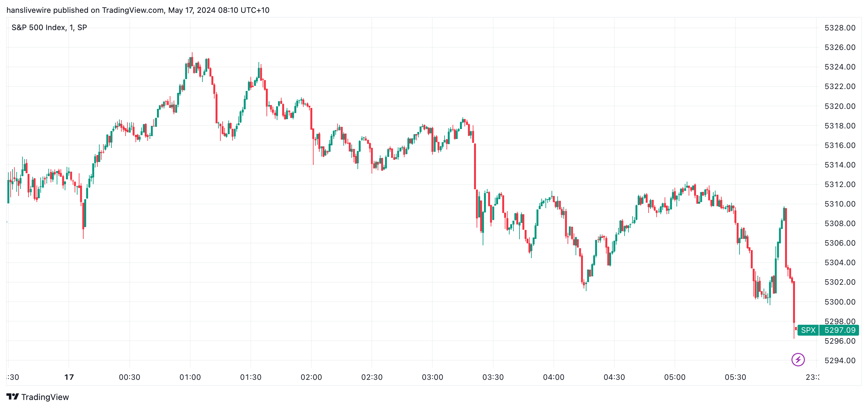This screenshot has height=408, width=868.
Task: Select the 5320.00 price scale label
Action: pos(840,106)
